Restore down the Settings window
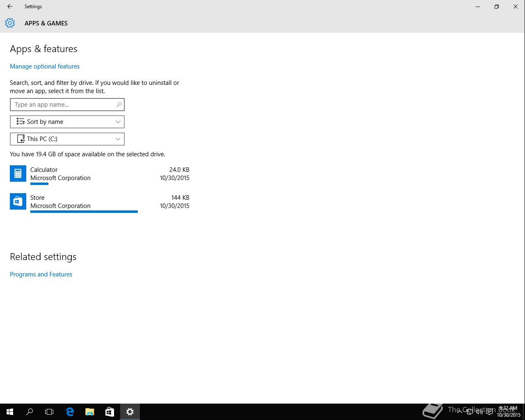This screenshot has height=420, width=525. coord(497,7)
